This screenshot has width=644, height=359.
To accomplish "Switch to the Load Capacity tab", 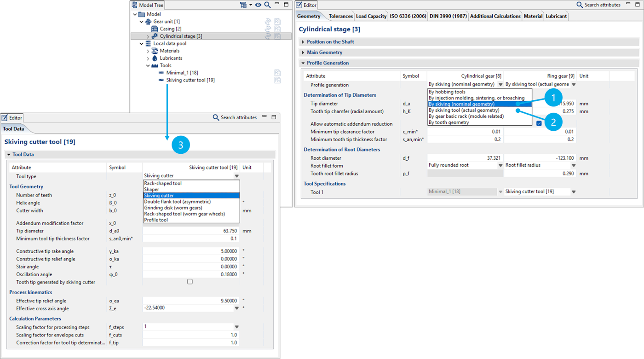I will point(371,16).
